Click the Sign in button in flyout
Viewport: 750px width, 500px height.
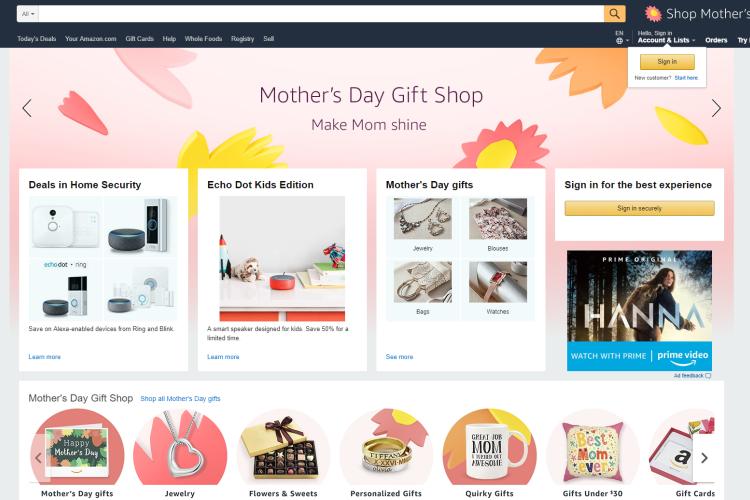tap(667, 62)
